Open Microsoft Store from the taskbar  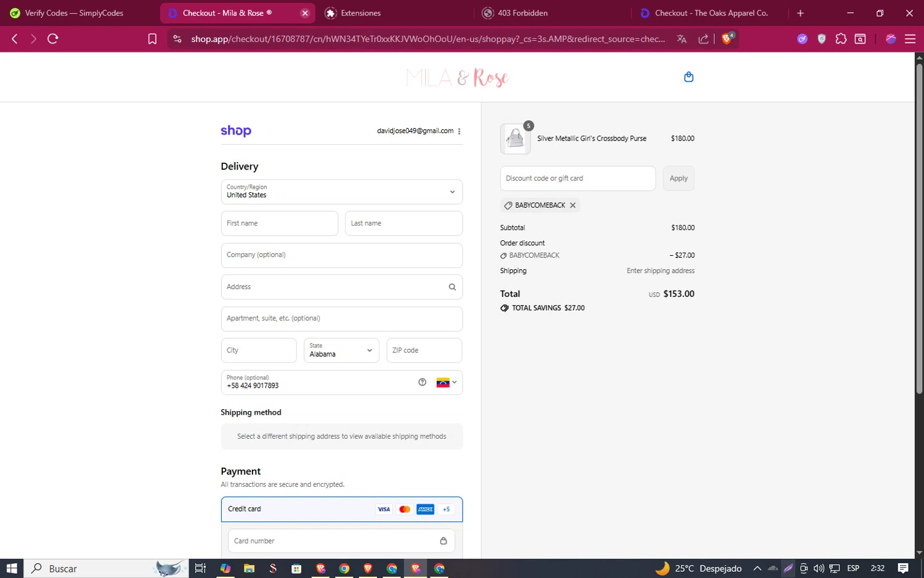pos(296,568)
